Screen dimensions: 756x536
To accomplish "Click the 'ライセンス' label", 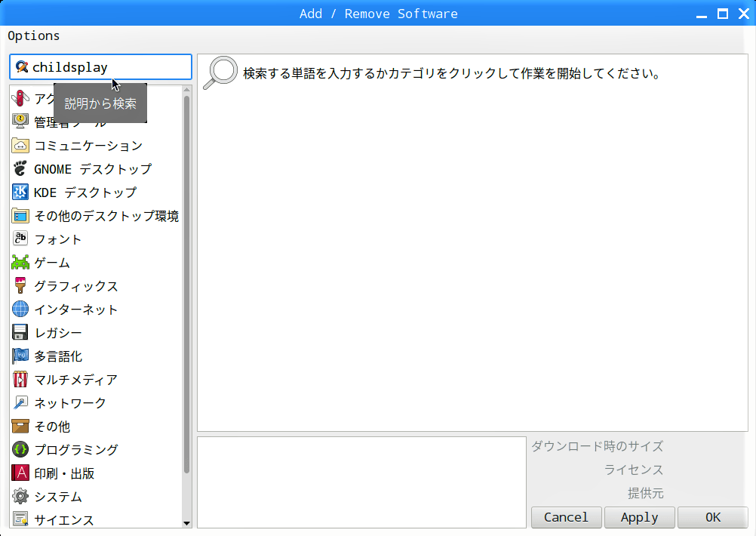I will (x=634, y=470).
